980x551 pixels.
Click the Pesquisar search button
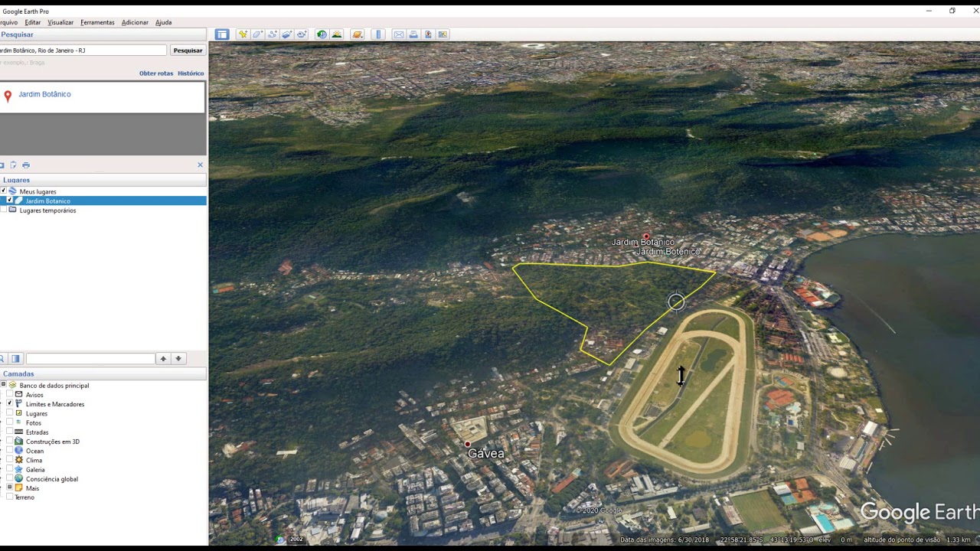188,51
